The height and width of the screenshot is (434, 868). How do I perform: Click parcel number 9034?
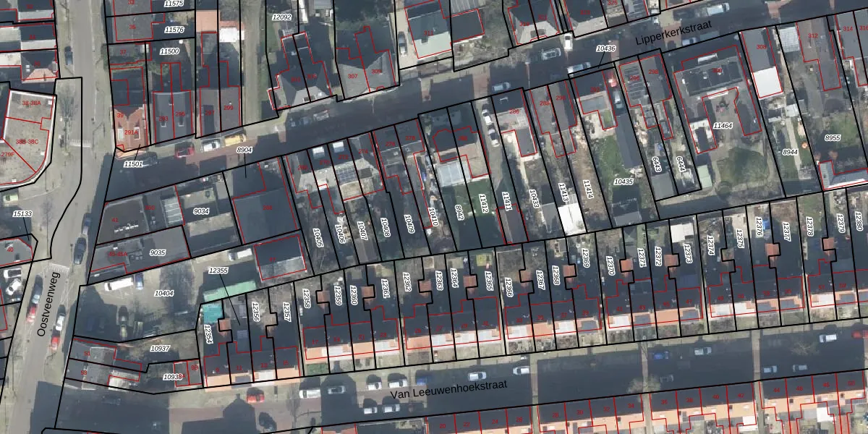[x=201, y=212]
